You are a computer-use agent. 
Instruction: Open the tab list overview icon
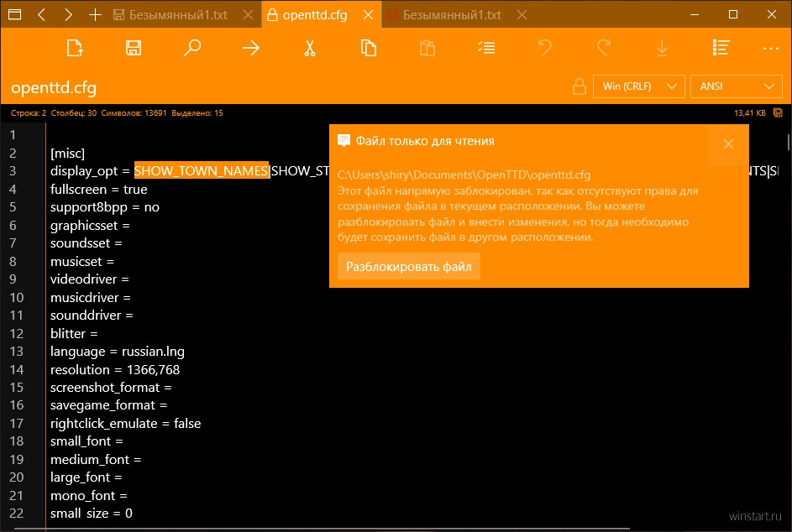[14, 14]
